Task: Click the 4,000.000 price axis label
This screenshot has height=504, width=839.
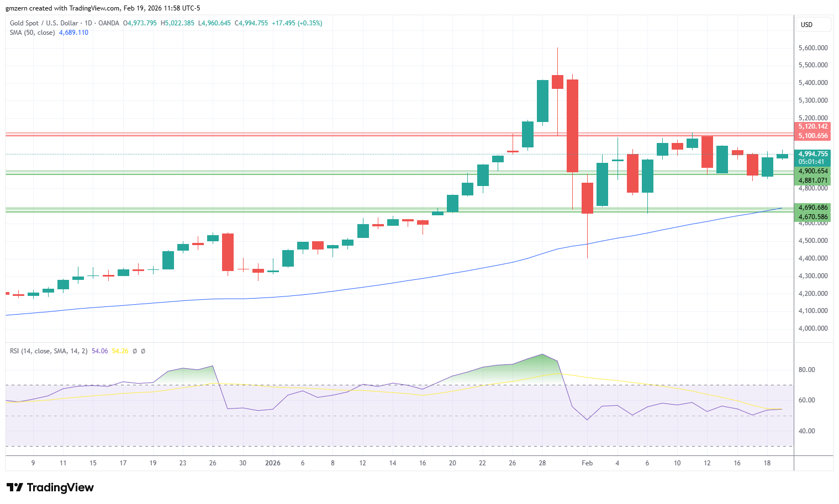Action: point(813,328)
